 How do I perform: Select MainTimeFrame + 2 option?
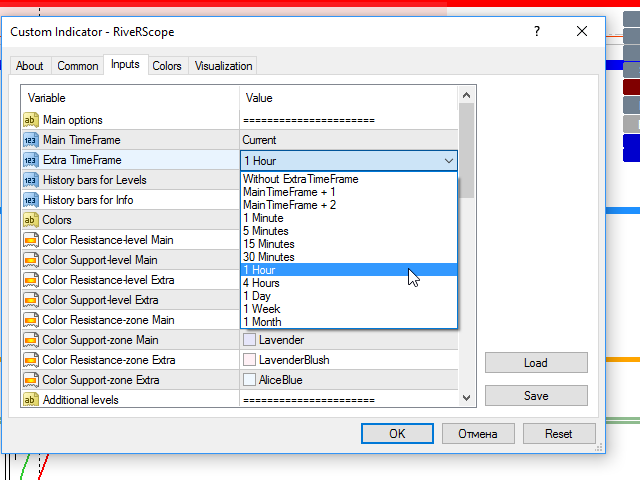289,205
